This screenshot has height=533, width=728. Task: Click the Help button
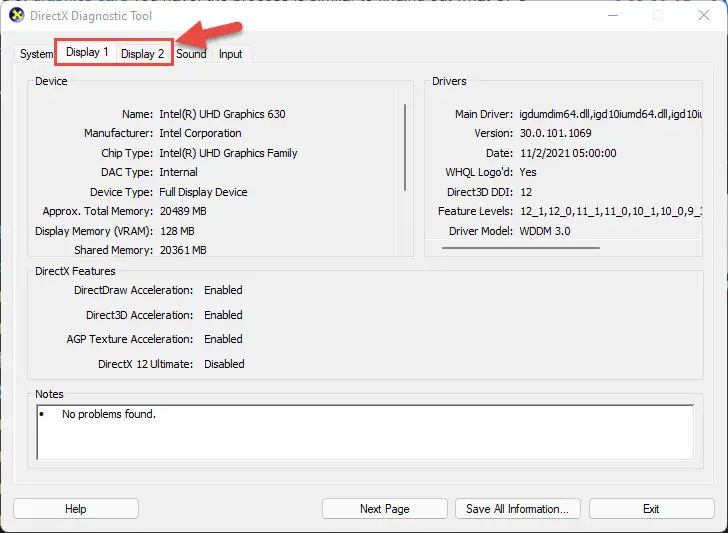point(76,509)
